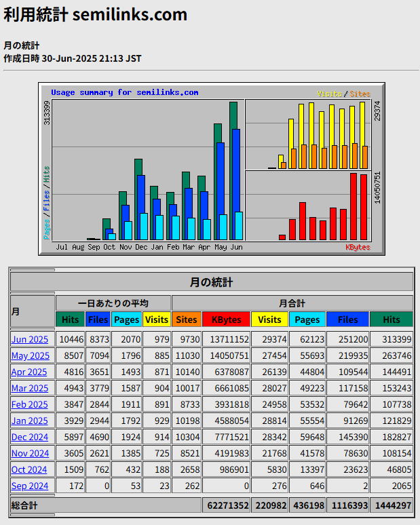Viewport: 420px width, 525px height.
Task: Click the '総合計' totals row label
Action: 24,505
